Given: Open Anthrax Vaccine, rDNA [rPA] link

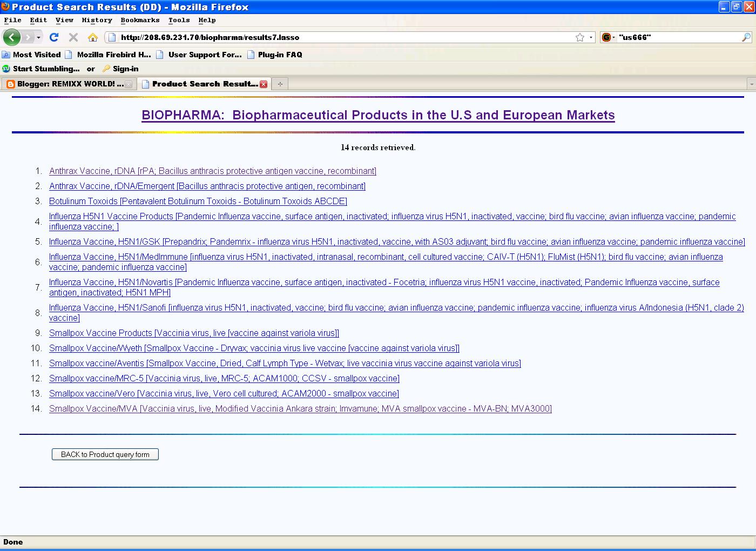Looking at the screenshot, I should tap(213, 171).
